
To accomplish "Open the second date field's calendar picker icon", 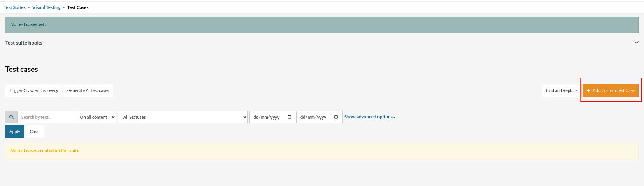I will pos(336,117).
